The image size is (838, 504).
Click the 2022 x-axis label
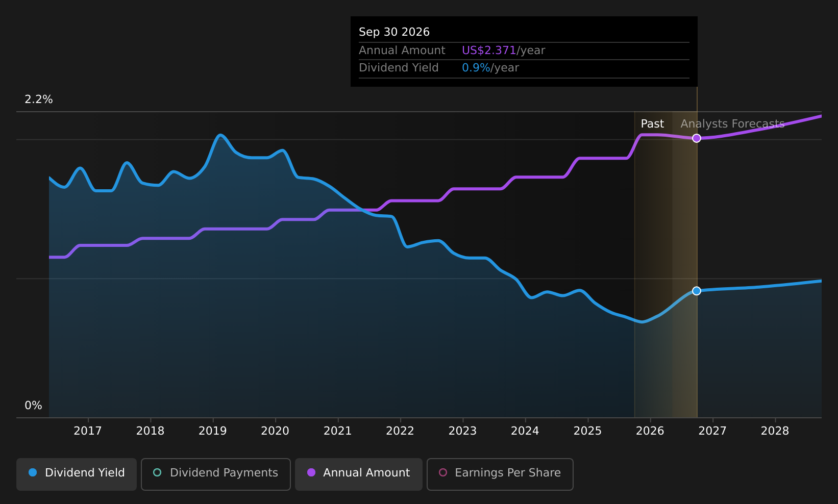[x=400, y=431]
